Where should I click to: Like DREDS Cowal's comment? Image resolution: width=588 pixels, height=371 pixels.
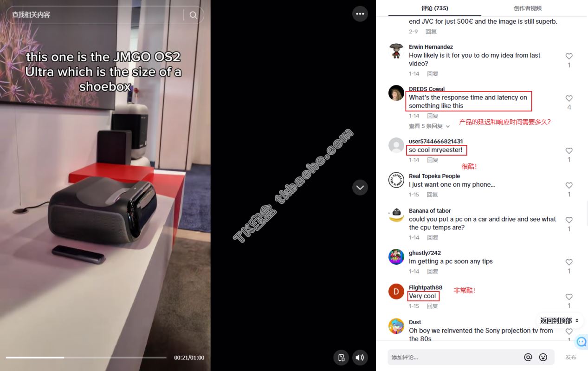(x=569, y=98)
